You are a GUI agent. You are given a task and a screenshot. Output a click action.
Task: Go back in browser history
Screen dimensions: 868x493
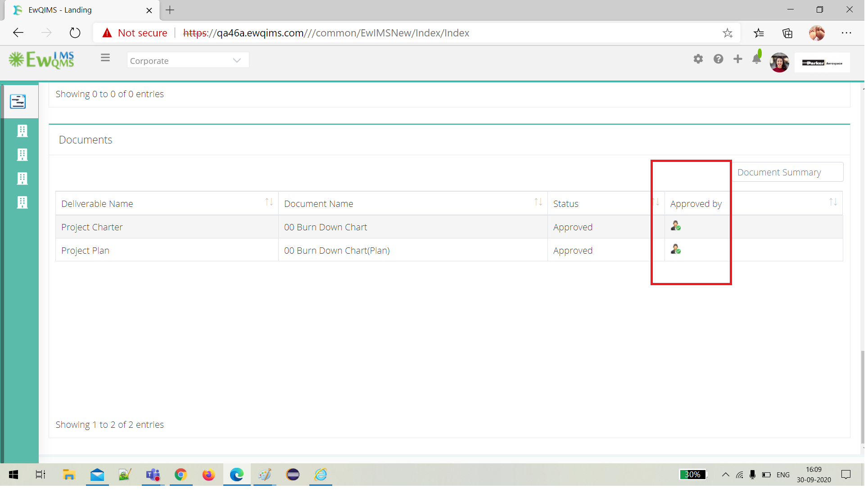tap(18, 33)
